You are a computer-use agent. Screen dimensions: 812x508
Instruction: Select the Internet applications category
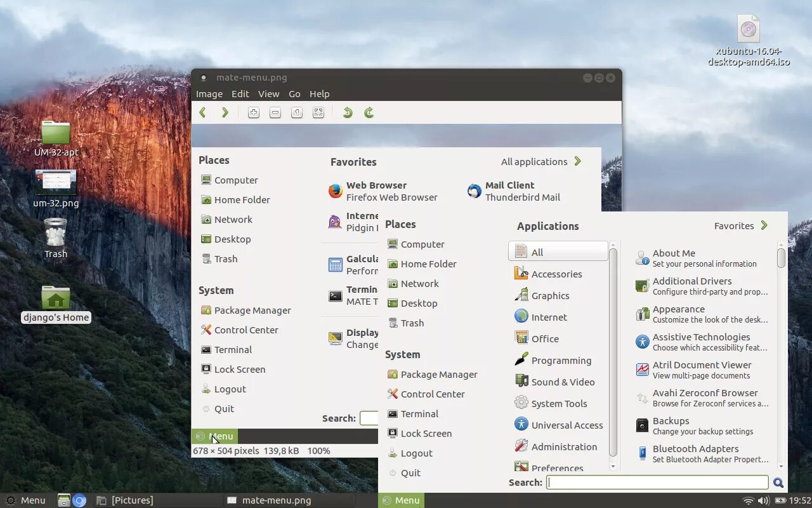[x=549, y=316]
